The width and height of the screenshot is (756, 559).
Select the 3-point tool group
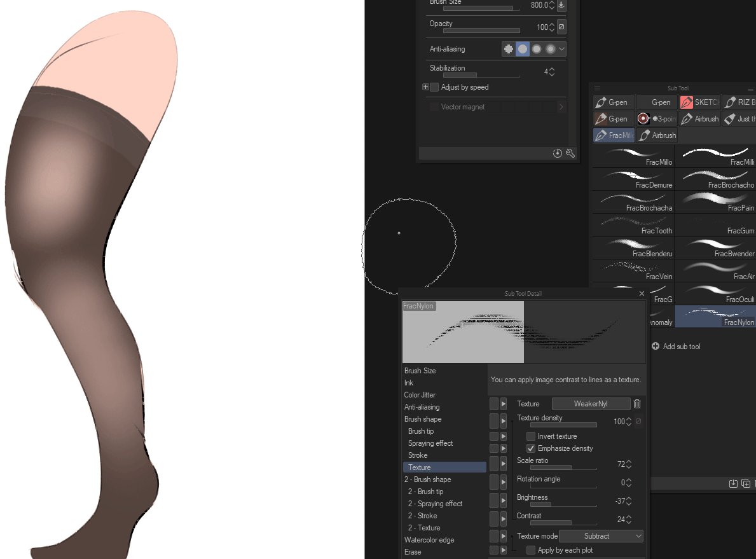coord(657,119)
